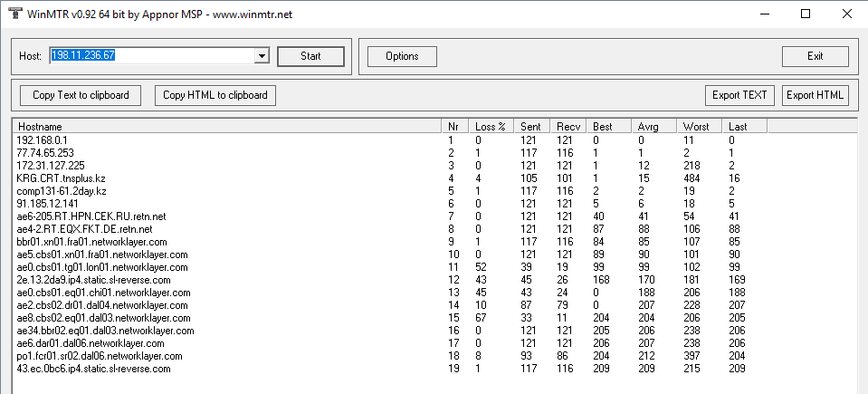Click Nr value 16 in hop list
Screen dimensions: 868x394
click(453, 331)
